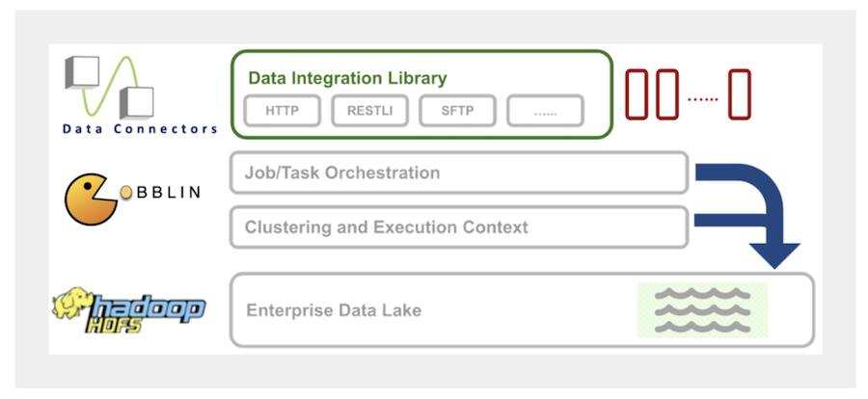868x399 pixels.
Task: Click the RESTLI connector box
Action: (370, 111)
